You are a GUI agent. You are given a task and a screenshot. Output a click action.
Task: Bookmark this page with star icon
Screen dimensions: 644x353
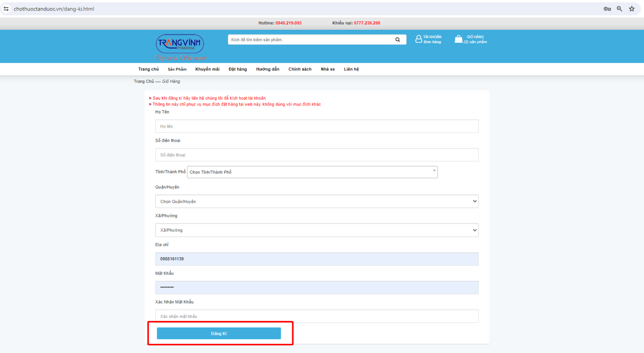[x=632, y=9]
